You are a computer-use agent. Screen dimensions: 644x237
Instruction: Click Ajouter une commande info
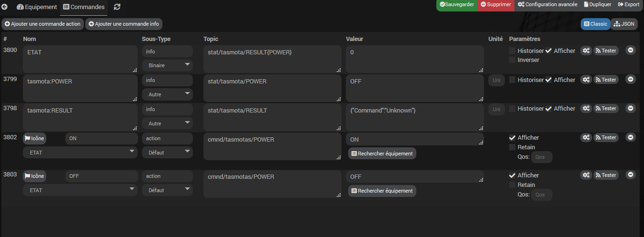tap(124, 24)
